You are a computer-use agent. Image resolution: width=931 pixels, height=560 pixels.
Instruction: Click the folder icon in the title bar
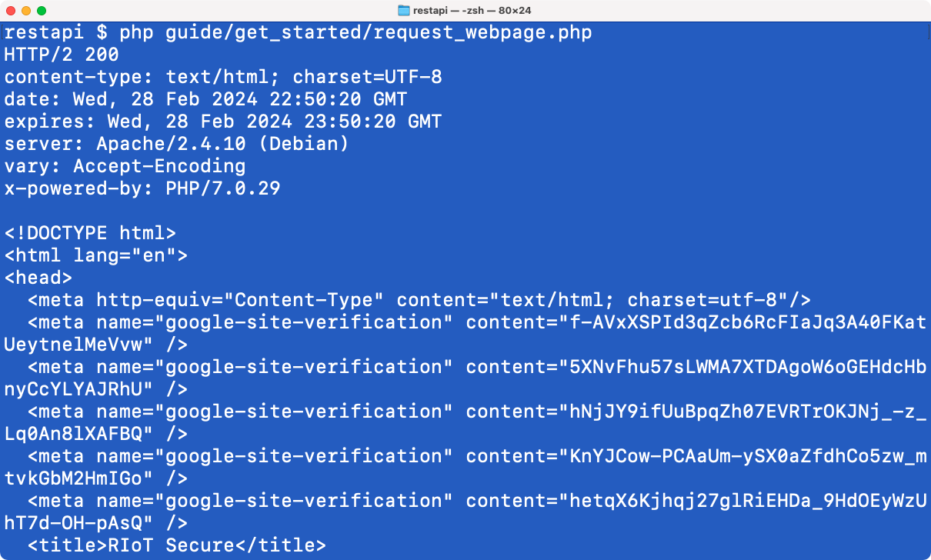404,11
